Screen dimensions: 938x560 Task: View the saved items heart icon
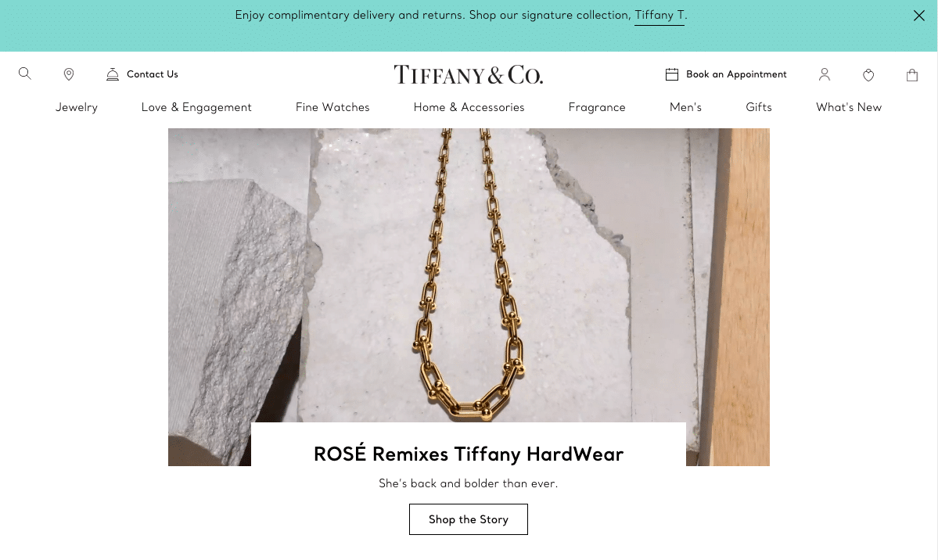[x=868, y=75]
